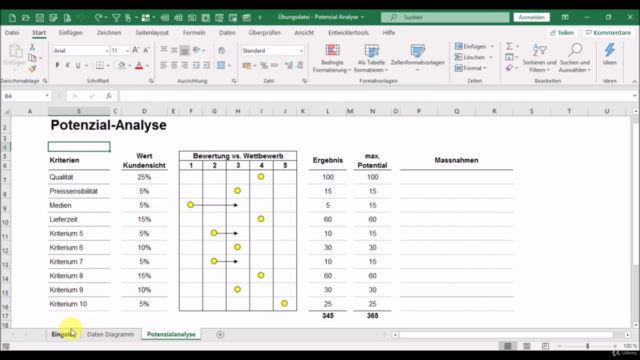This screenshot has width=640, height=360.
Task: Click the red font color swatch
Action: (x=139, y=65)
